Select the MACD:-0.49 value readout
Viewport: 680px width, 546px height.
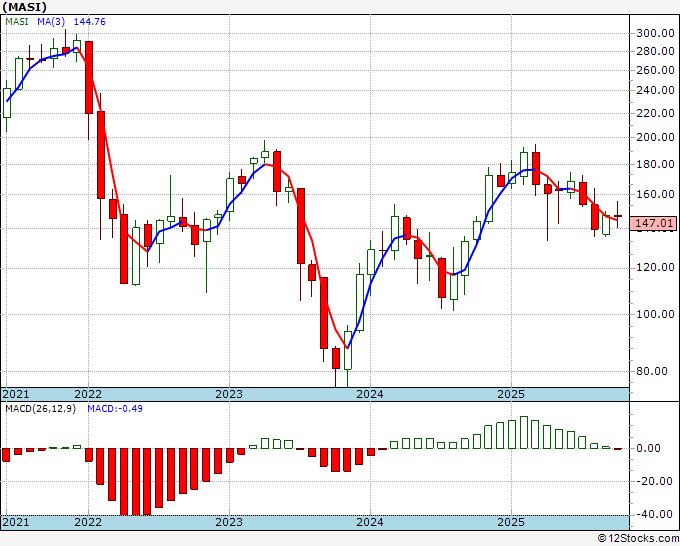click(115, 409)
